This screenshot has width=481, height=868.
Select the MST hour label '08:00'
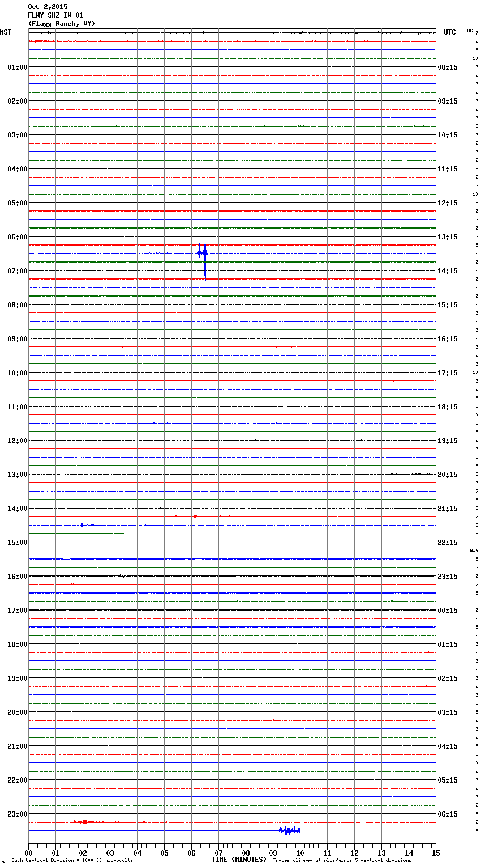coord(18,305)
